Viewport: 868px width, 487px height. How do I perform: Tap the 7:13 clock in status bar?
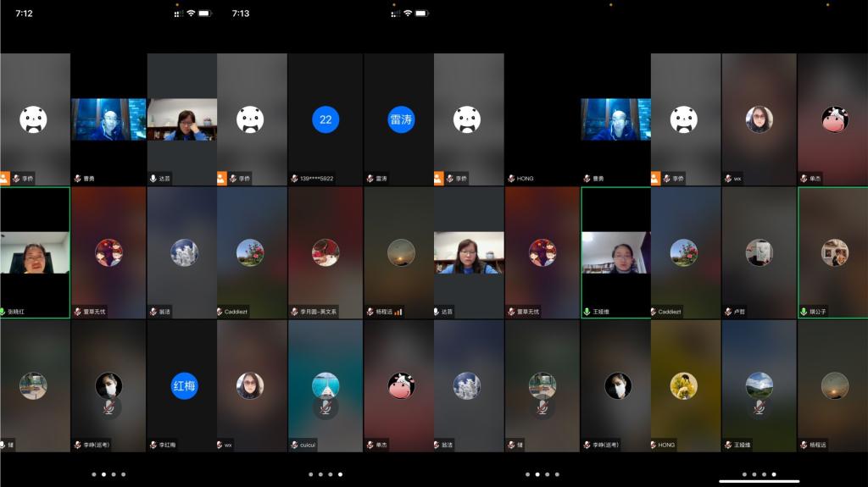pos(241,14)
